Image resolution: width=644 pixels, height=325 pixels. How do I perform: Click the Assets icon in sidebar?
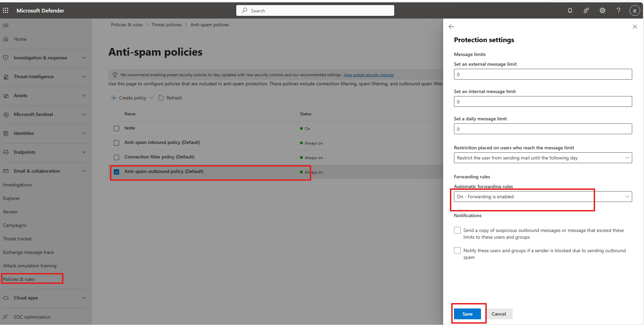point(6,96)
